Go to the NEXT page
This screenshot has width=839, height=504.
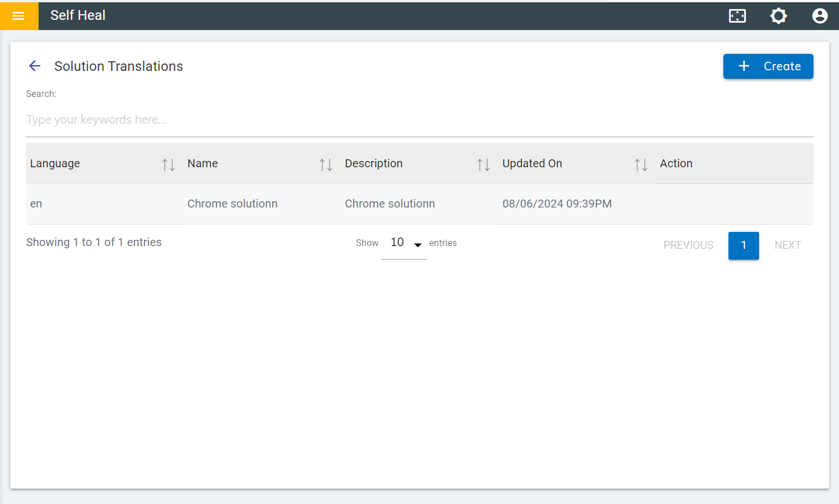point(787,245)
